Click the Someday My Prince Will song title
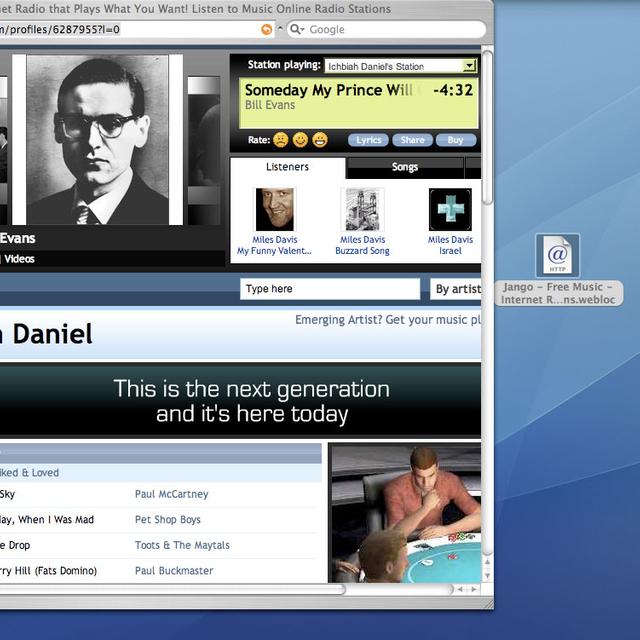The image size is (640, 640). pyautogui.click(x=329, y=90)
